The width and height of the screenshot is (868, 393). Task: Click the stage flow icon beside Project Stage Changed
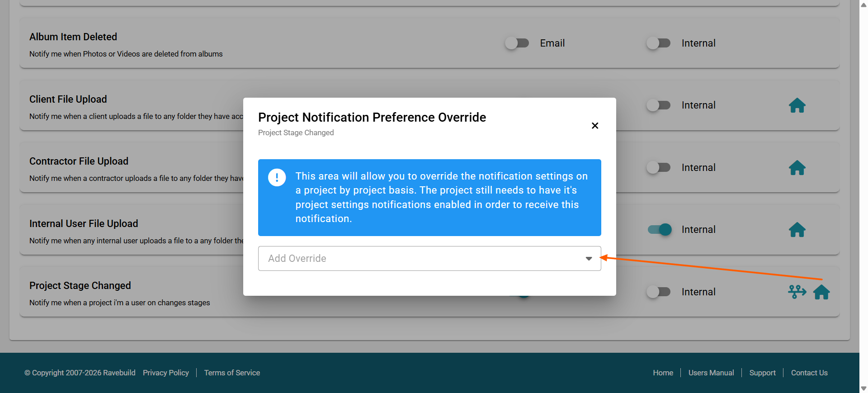797,292
